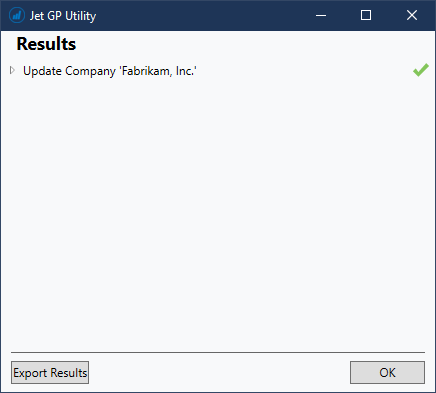436x393 pixels.
Task: Click the green success checkmark icon
Action: (x=421, y=70)
